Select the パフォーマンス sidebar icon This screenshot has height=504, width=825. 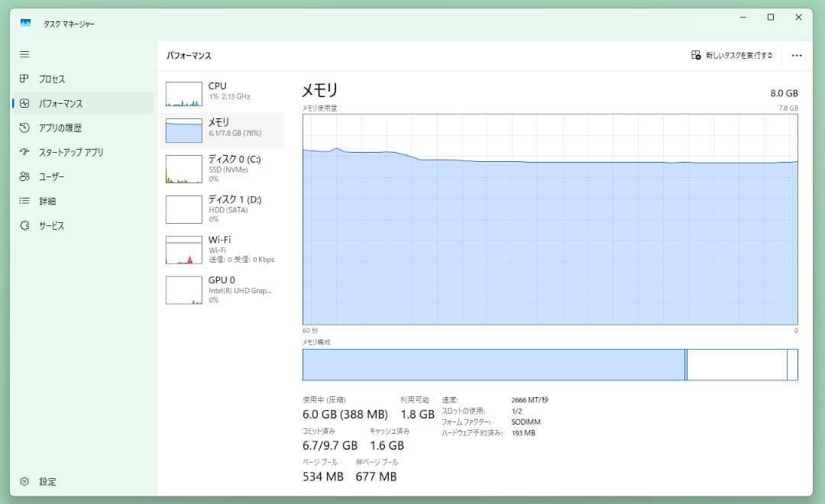point(24,103)
